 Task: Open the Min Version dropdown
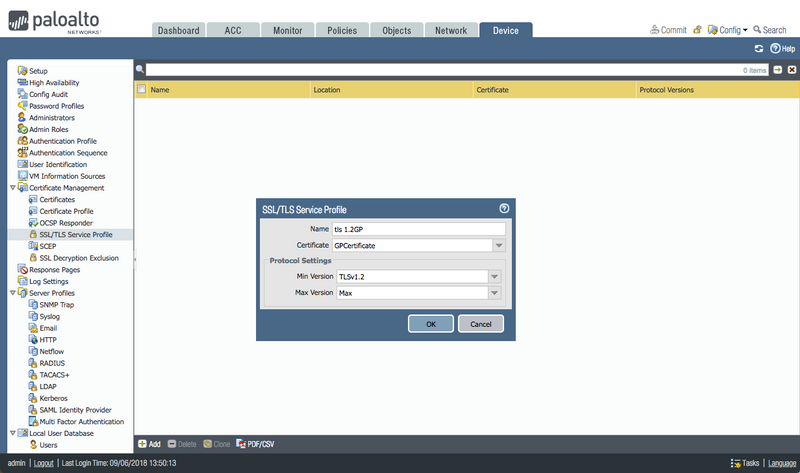(x=494, y=277)
